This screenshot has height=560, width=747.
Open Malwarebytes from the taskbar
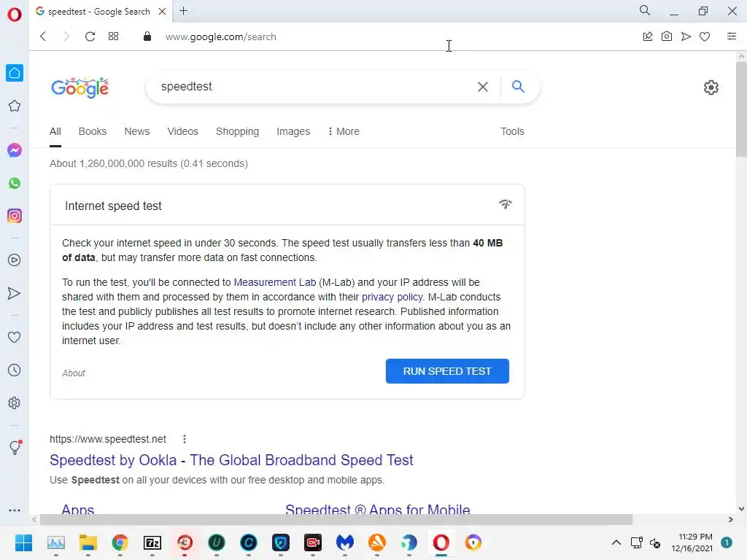point(345,542)
